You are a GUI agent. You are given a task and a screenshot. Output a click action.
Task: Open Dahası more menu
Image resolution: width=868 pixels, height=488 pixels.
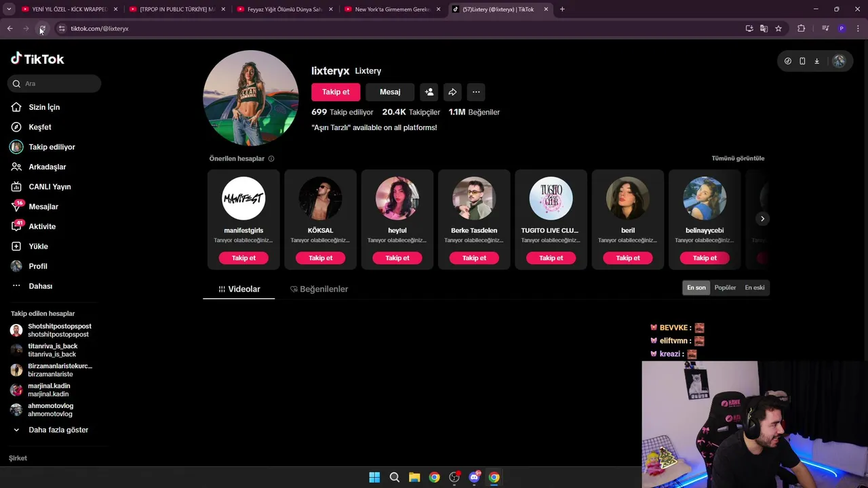click(x=31, y=286)
